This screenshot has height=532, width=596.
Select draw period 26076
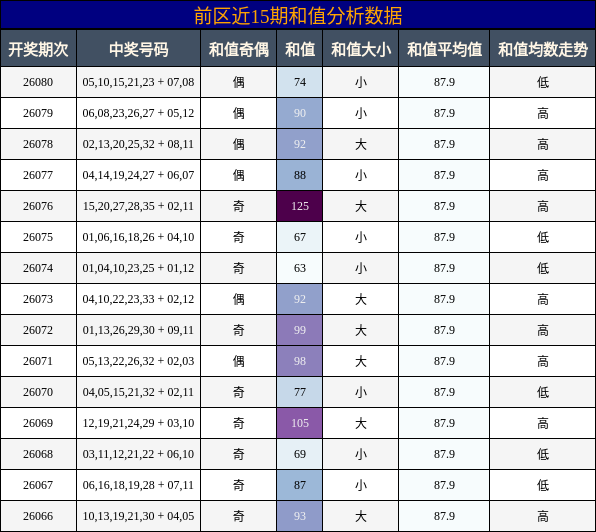38,206
